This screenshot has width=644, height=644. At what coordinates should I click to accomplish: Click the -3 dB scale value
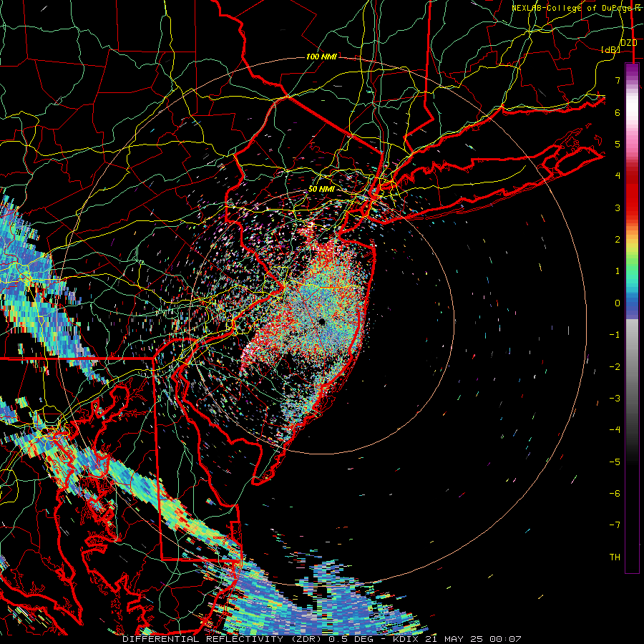tap(615, 399)
